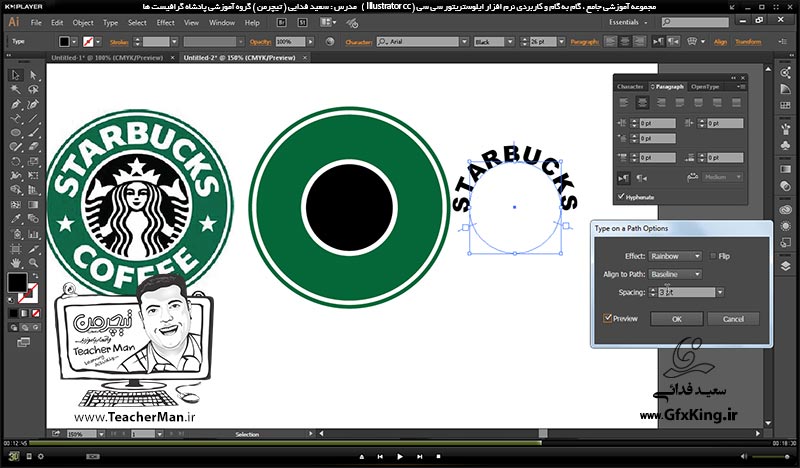This screenshot has width=800, height=468.
Task: Click the large black fill color swatch
Action: (x=17, y=283)
